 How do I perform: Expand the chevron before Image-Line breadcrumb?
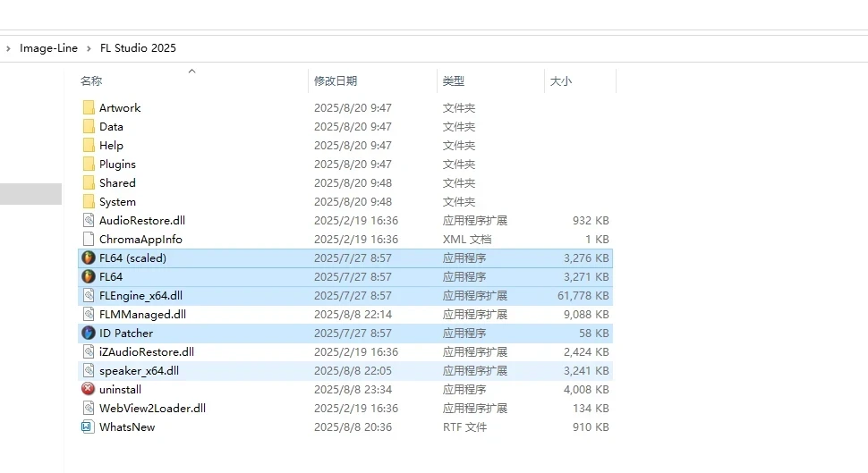point(8,48)
